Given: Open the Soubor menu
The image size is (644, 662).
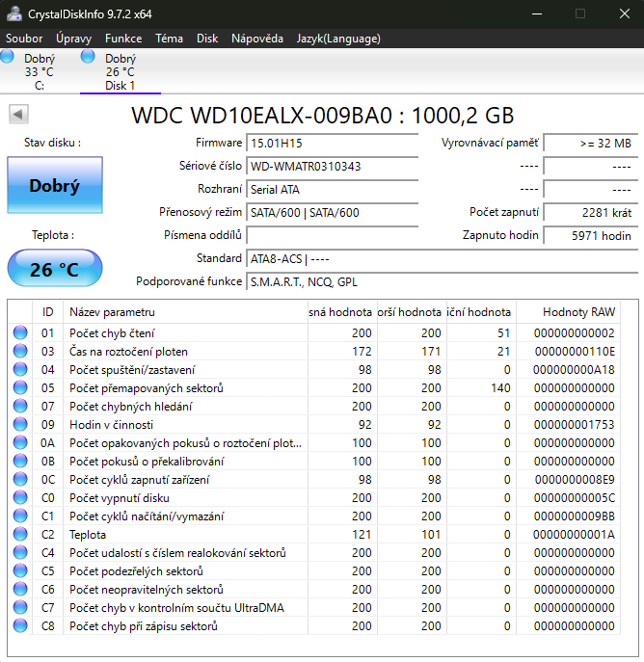Looking at the screenshot, I should 24,39.
